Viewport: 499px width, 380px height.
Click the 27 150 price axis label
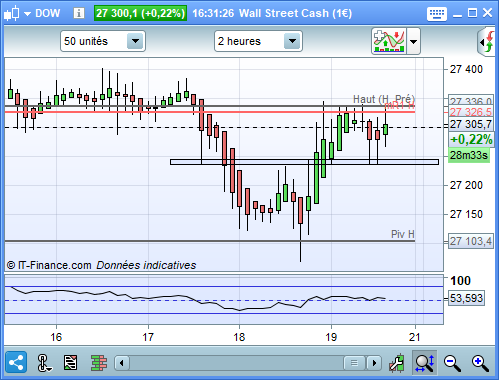[466, 214]
